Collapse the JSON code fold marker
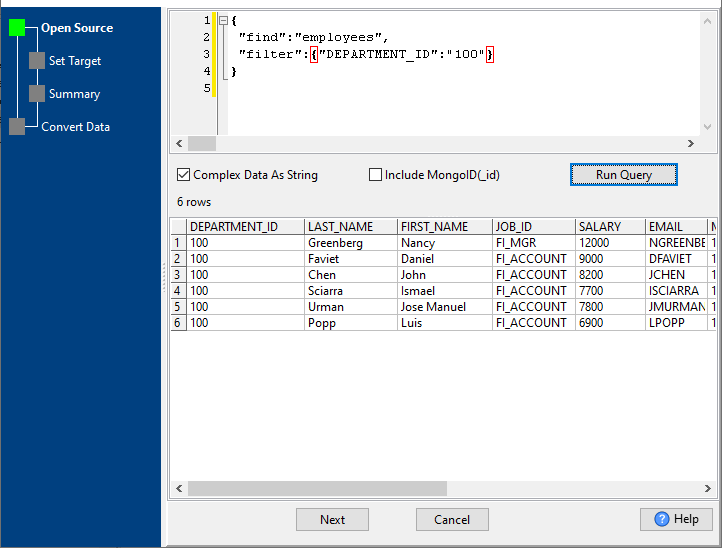 (223, 20)
